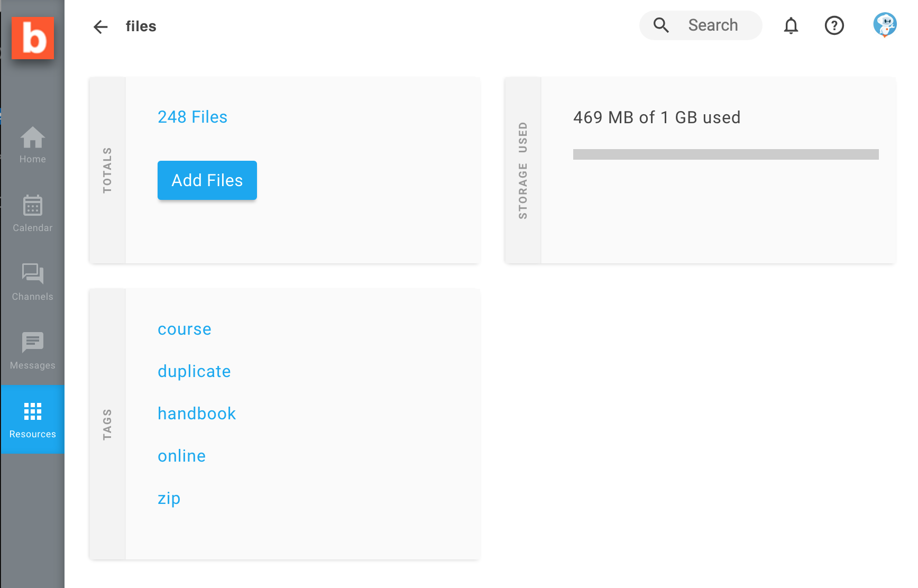The image size is (918, 588).
Task: Filter by the online tag
Action: point(181,456)
